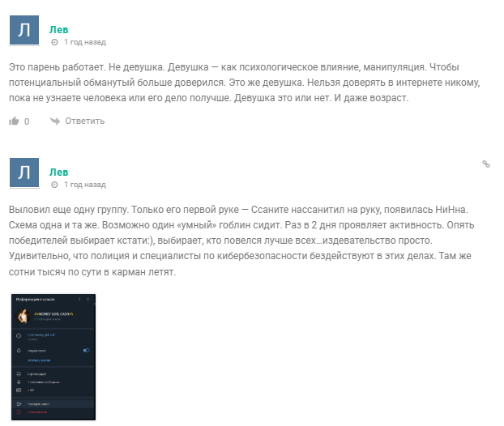Click the X close icon in attached screenshot
504x426 pixels.
[x=88, y=300]
